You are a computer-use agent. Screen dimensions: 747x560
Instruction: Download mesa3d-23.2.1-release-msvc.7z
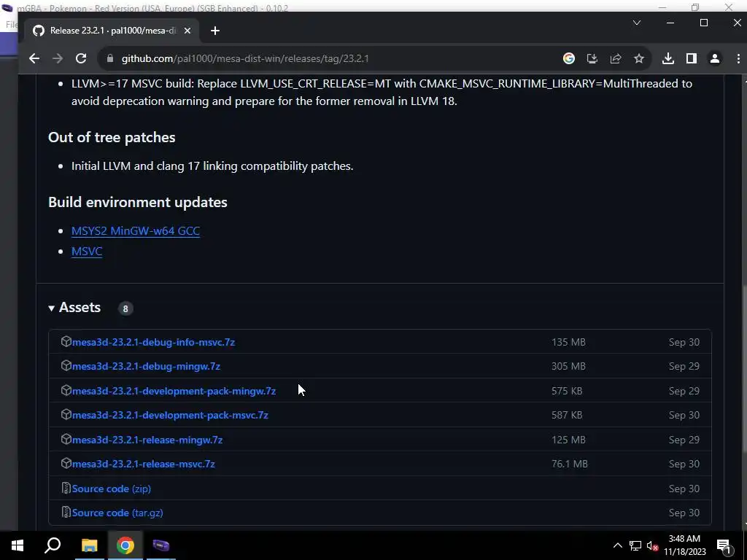click(x=144, y=464)
